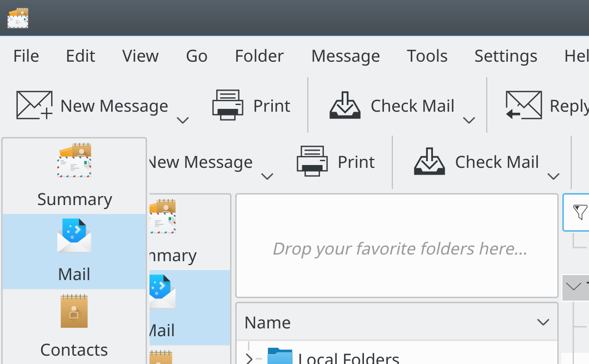Click the Name column header
Viewport: 589px width, 364px height.
click(x=397, y=322)
